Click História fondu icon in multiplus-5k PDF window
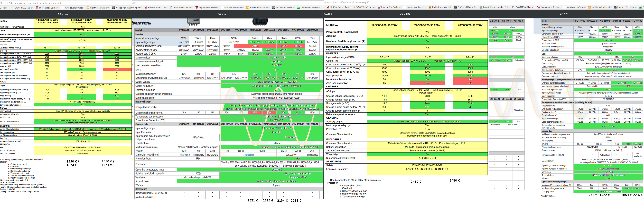This screenshot has width=644, height=204. pyautogui.click(x=328, y=7)
